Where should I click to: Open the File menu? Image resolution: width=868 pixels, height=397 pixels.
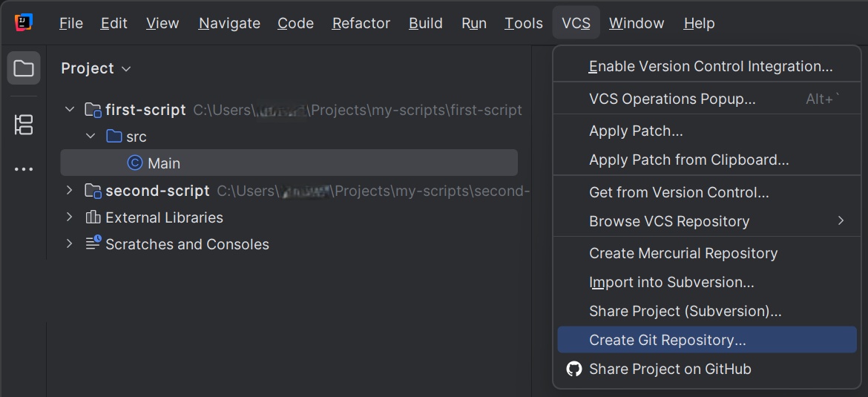[71, 23]
